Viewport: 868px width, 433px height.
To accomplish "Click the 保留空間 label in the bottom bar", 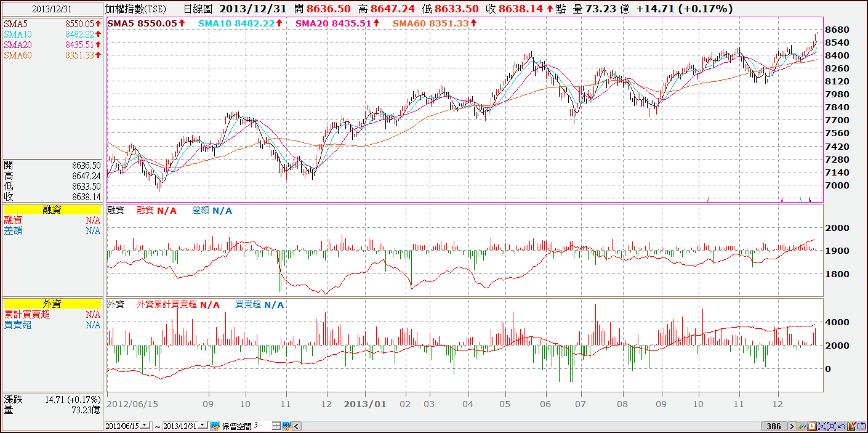I will click(x=236, y=426).
